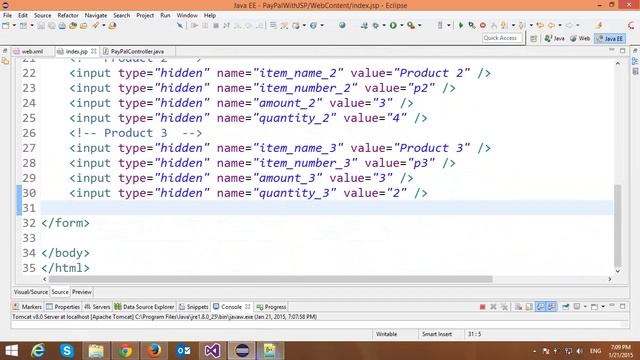
Task: Close the Console view tab
Action: [x=248, y=307]
